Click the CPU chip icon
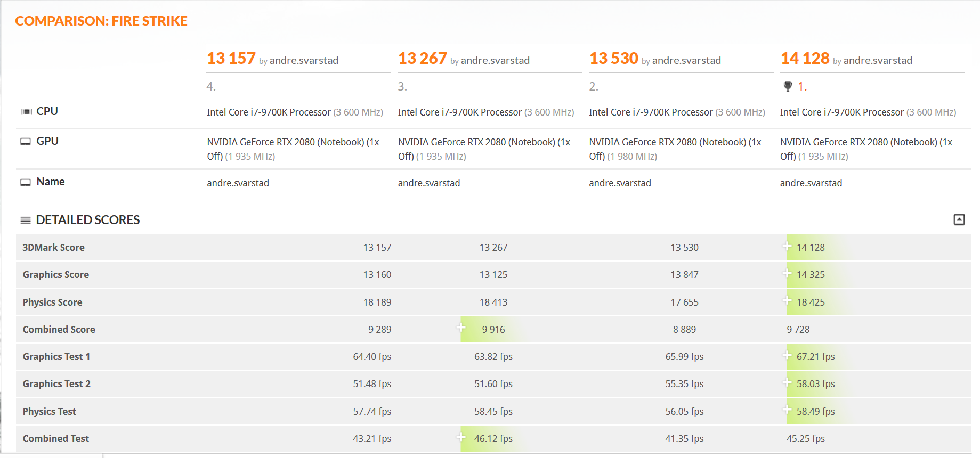The height and width of the screenshot is (458, 980). tap(26, 111)
